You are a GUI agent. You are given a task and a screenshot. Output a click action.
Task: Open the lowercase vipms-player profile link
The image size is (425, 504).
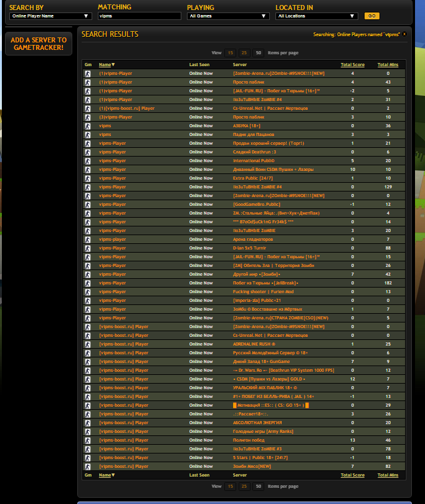(112, 240)
